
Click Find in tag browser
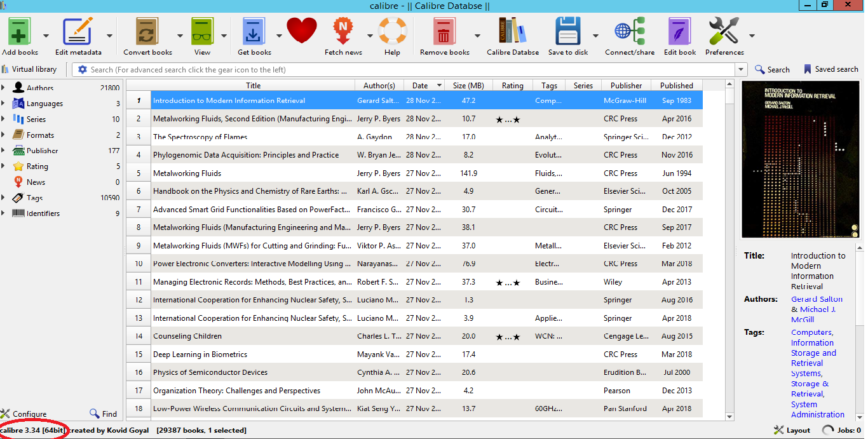pos(104,414)
